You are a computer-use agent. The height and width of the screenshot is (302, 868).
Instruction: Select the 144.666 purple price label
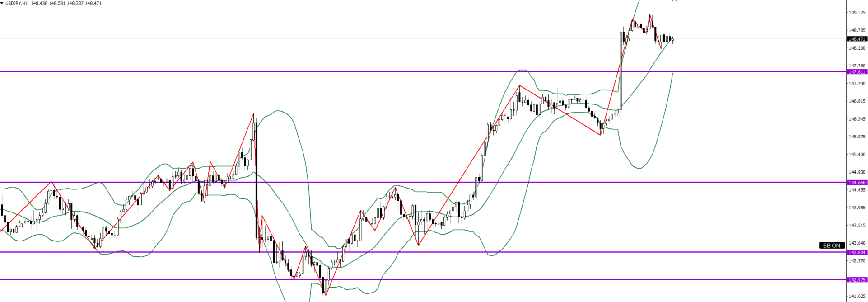click(857, 183)
